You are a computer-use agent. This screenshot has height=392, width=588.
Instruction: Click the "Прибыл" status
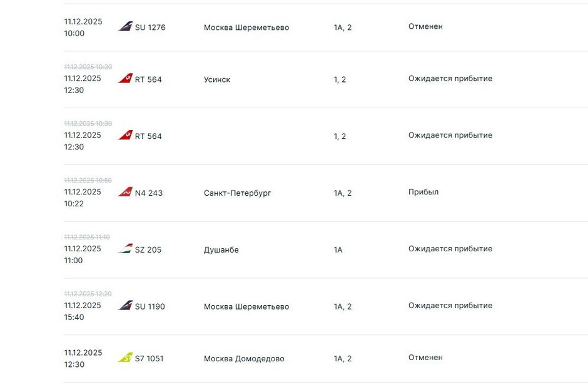(423, 192)
